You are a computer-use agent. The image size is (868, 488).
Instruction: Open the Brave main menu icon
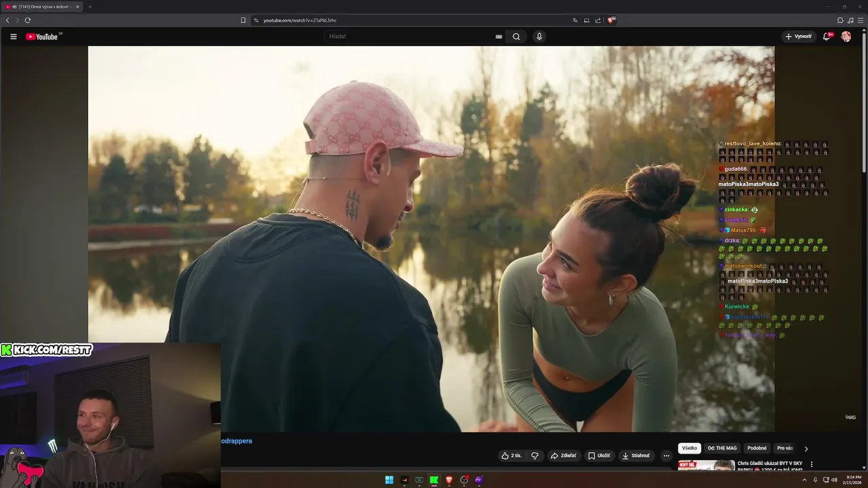tap(861, 20)
